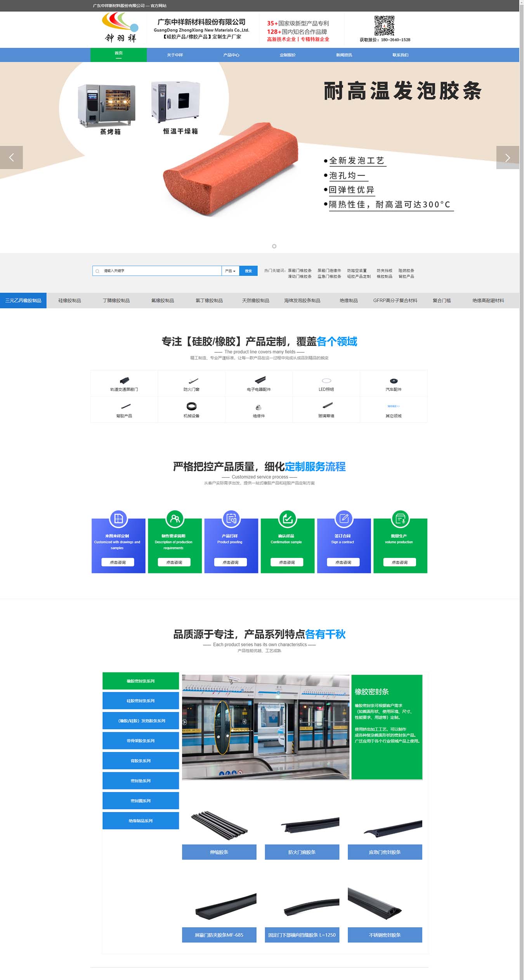The width and height of the screenshot is (524, 980).
Task: Select the 硅胶密封条系列 series tab
Action: pyautogui.click(x=141, y=701)
